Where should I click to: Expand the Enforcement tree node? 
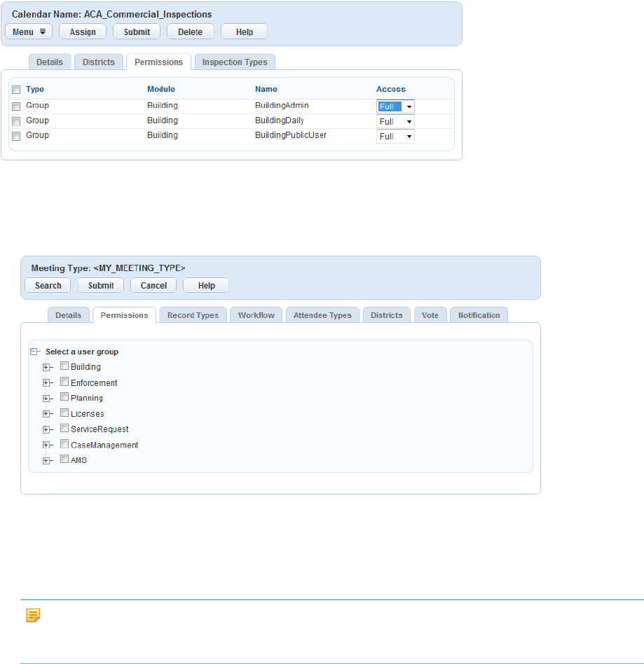tap(46, 383)
